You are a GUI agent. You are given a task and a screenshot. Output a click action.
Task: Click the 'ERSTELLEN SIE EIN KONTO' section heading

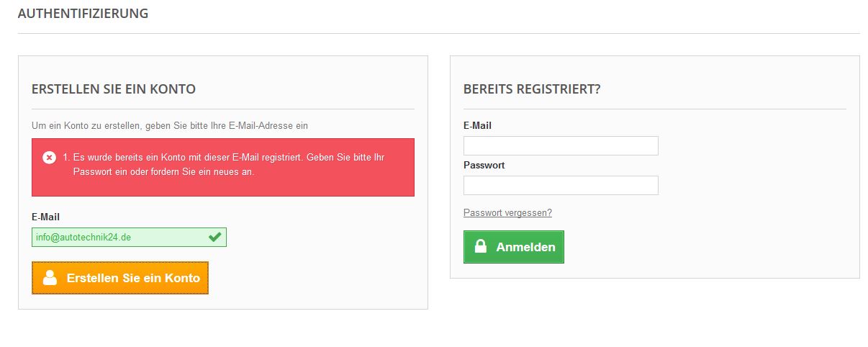coord(114,89)
